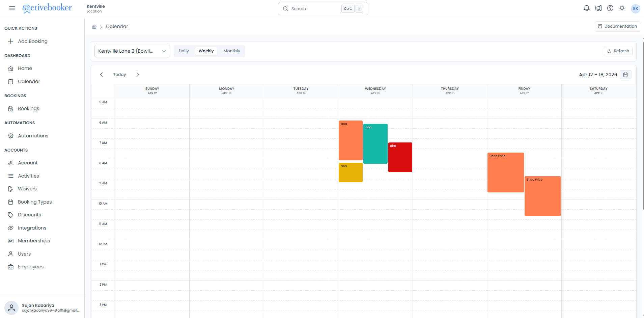Click the plus icon for Add Booking
644x318 pixels.
(11, 41)
